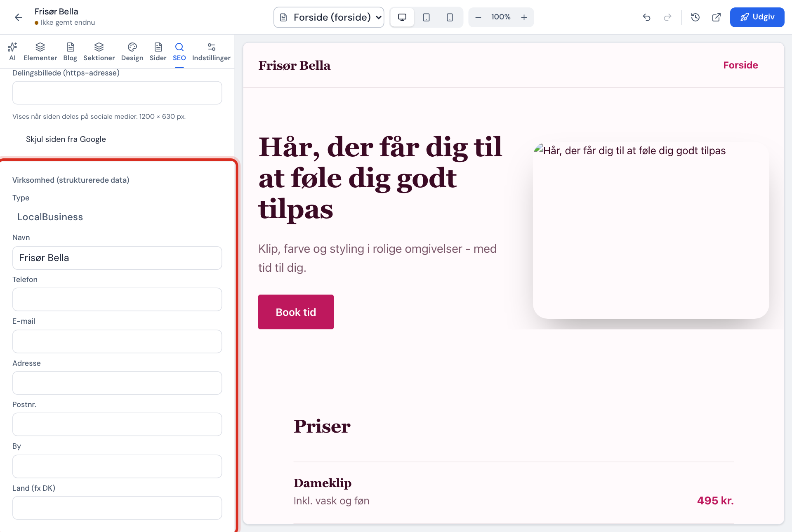
Task: Open the Indstillinger settings tab
Action: (211, 52)
